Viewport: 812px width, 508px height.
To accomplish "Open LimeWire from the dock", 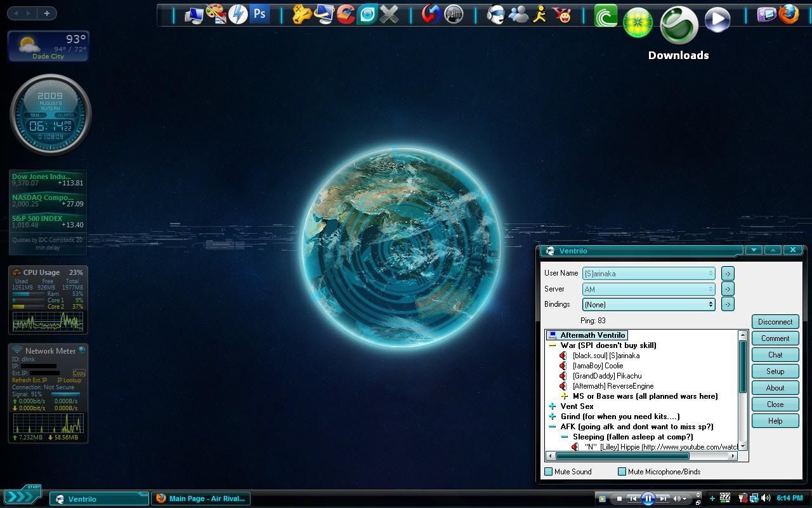I will click(638, 23).
